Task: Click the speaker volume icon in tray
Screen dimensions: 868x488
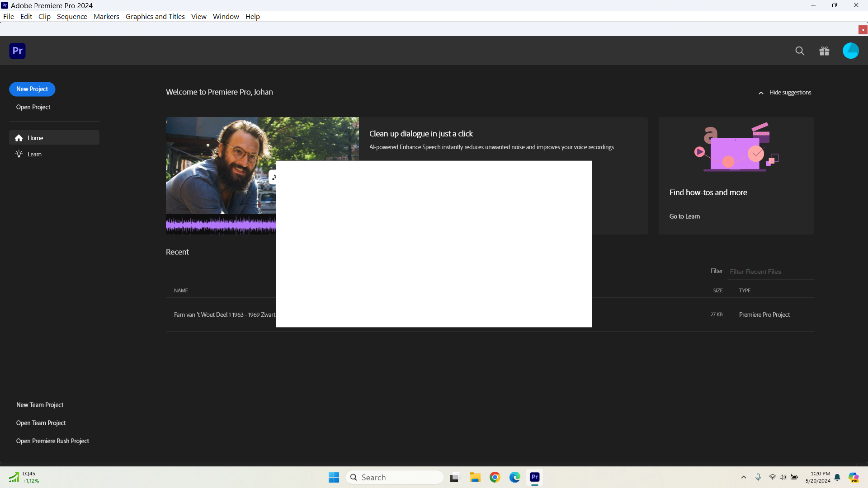Action: click(783, 477)
